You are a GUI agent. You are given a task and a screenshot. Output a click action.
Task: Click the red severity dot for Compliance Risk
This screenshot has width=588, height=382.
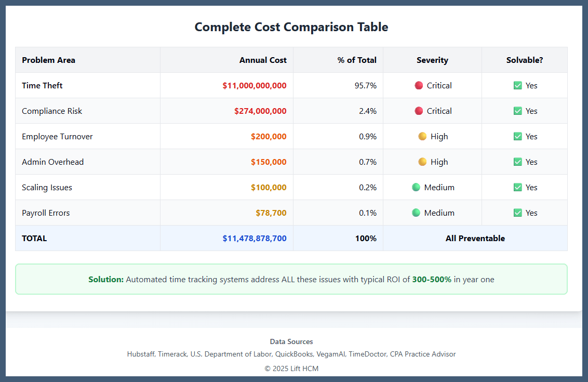tap(419, 111)
